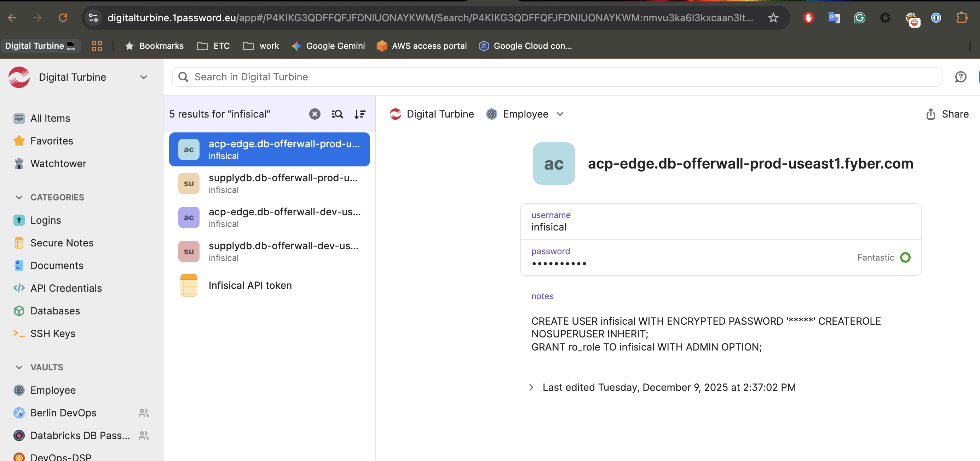Screen dimensions: 980x461
Task: Open the search filter options icon
Action: pyautogui.click(x=337, y=114)
